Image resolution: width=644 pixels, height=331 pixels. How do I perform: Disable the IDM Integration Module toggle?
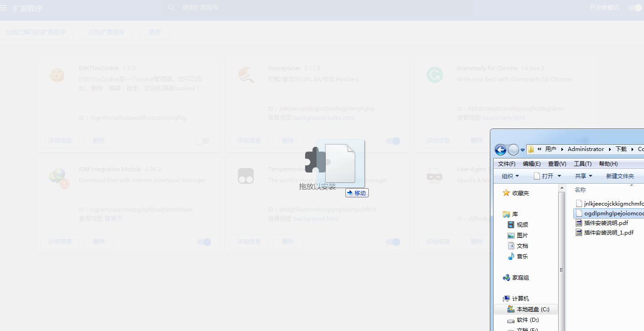204,242
